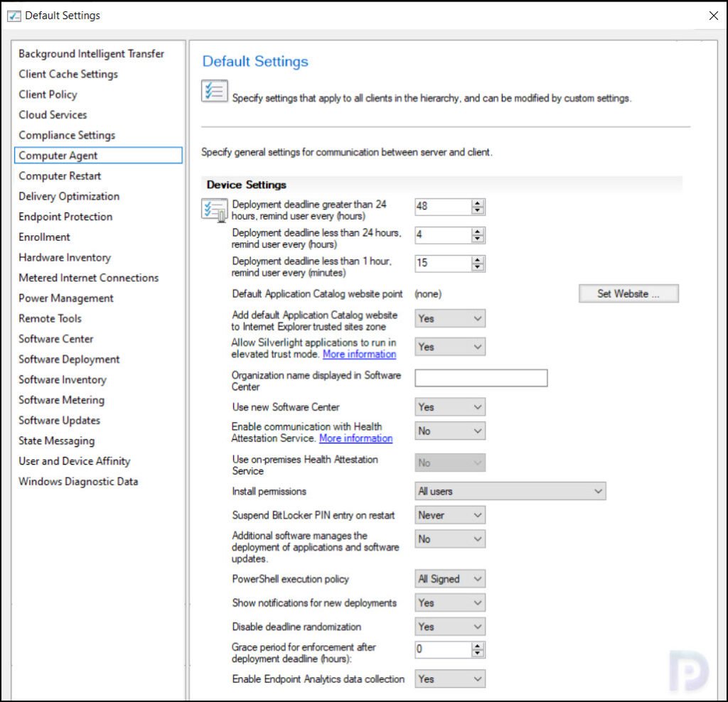Viewport: 728px width, 702px height.
Task: Open Software Center settings
Action: [56, 339]
